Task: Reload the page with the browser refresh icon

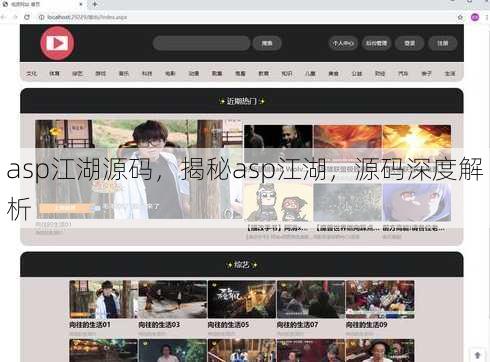Action: point(27,17)
